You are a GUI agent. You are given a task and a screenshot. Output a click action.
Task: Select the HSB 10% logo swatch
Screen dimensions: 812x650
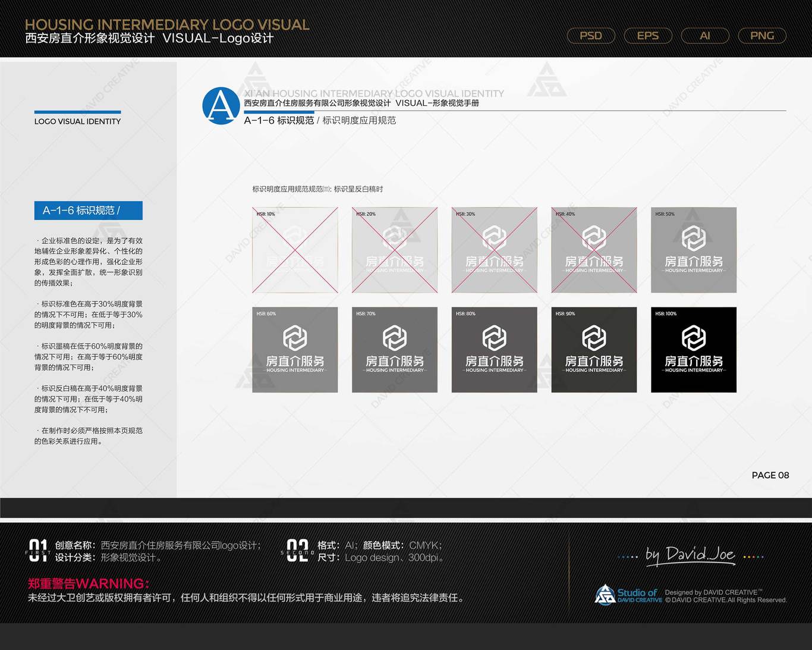click(295, 250)
